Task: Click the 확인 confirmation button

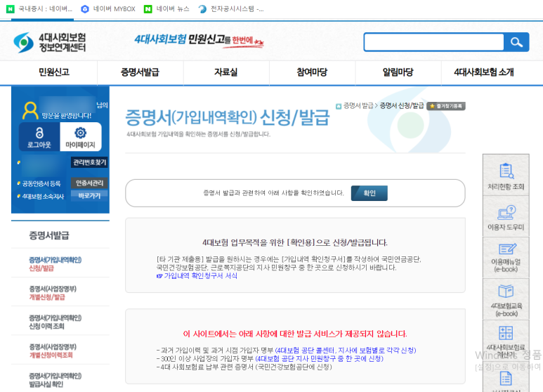Action: (x=369, y=193)
